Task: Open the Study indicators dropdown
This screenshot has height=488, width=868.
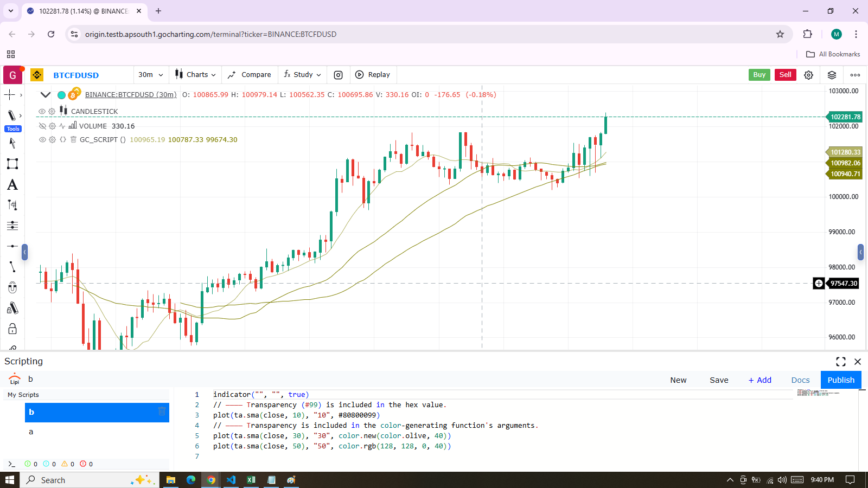Action: 303,75
